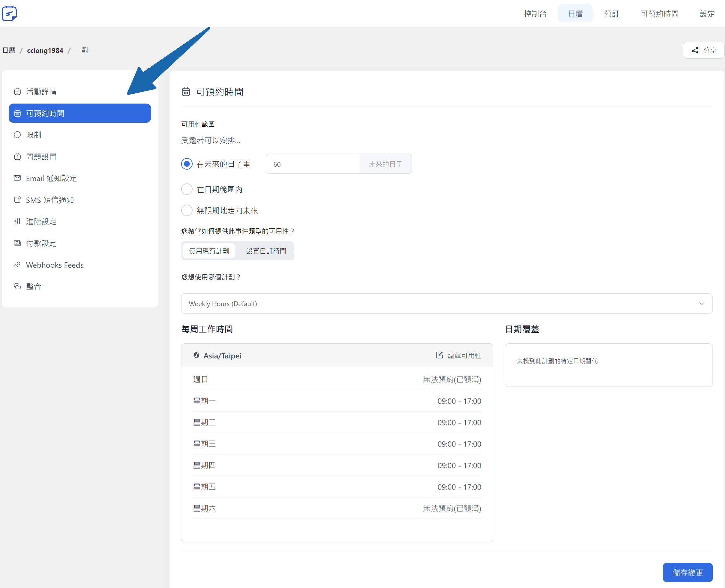Image resolution: width=725 pixels, height=588 pixels.
Task: Select the 在未來的日子里 radio option
Action: 187,164
